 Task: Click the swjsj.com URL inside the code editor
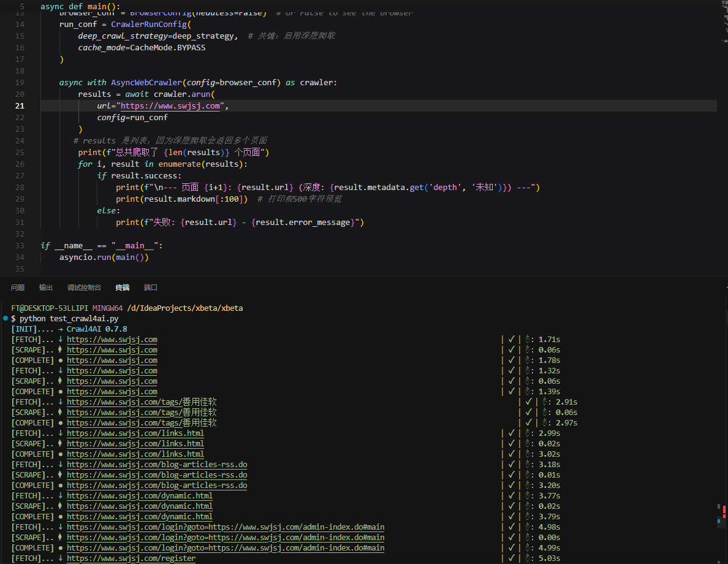(x=170, y=105)
